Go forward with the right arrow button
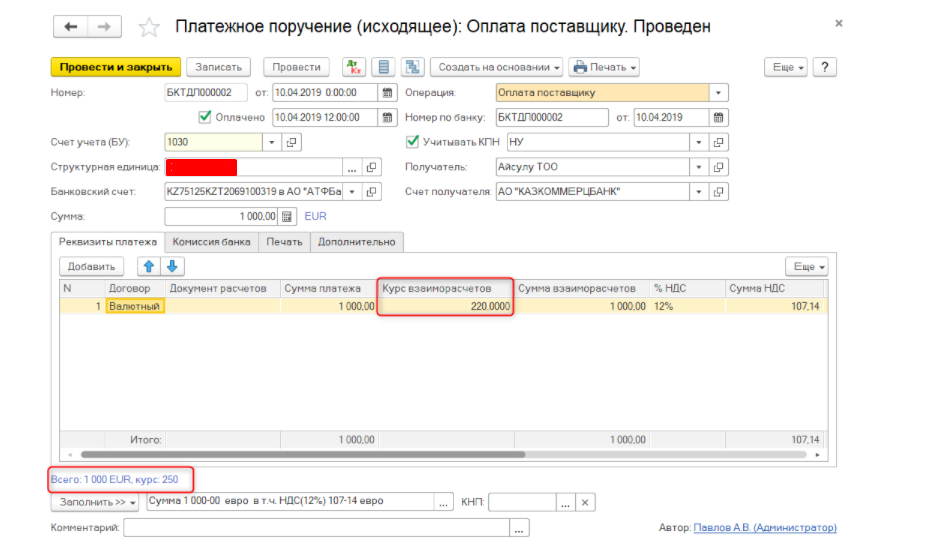937x552 pixels. pyautogui.click(x=105, y=27)
